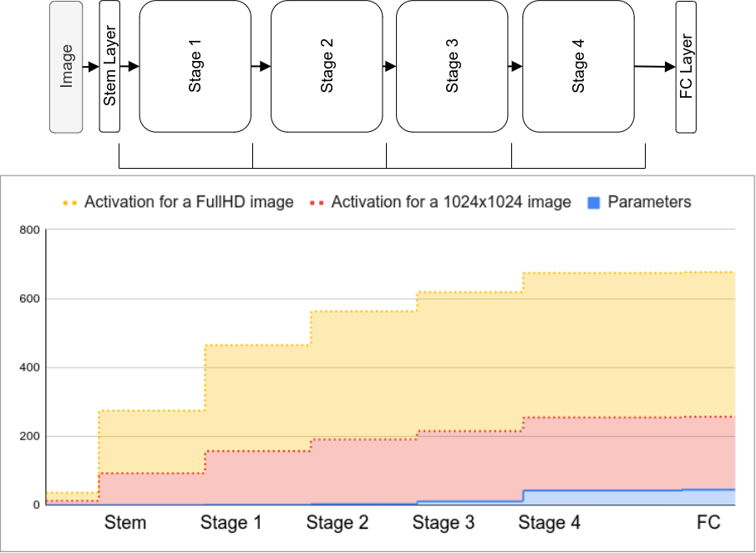This screenshot has width=756, height=553.
Task: Click the blue Parameters legend square
Action: click(592, 202)
